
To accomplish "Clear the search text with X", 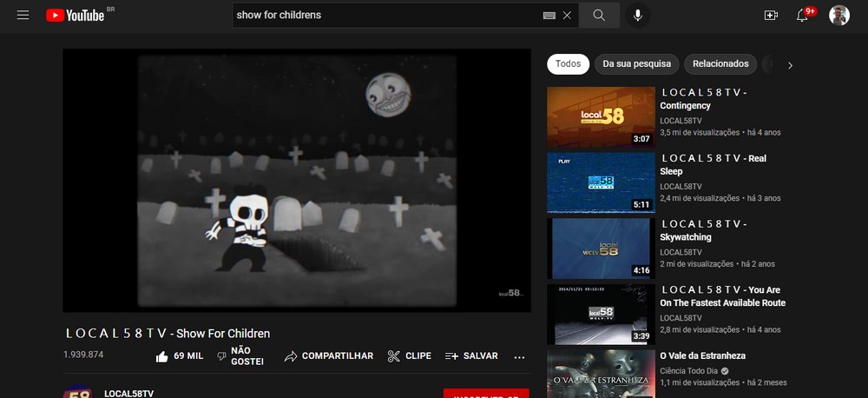I will 567,16.
